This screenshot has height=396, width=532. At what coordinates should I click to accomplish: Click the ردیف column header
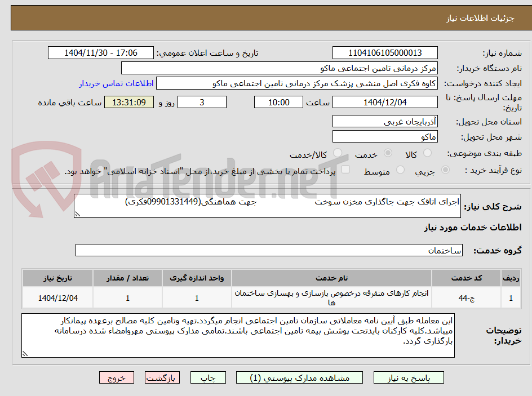coord(511,278)
